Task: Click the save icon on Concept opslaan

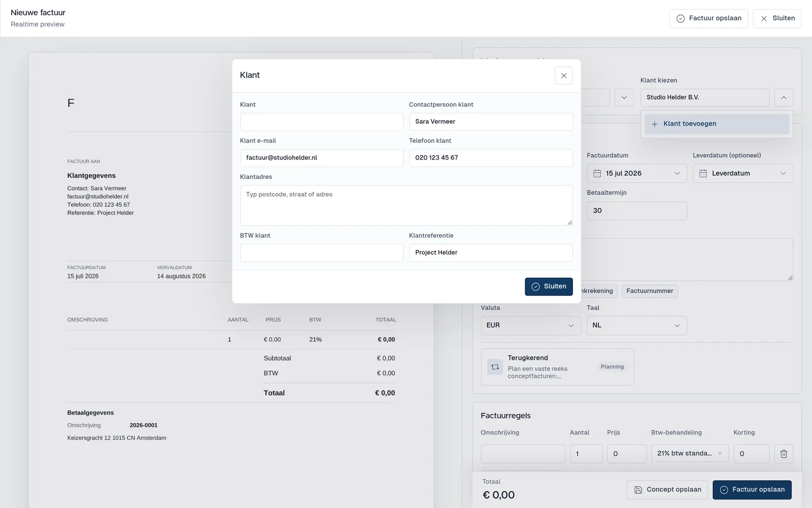Action: (638, 490)
